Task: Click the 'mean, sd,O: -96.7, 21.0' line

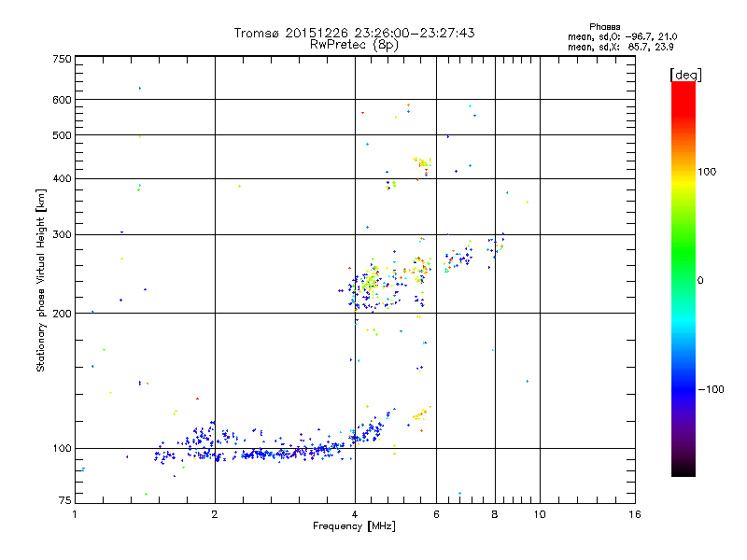Action: pos(622,36)
